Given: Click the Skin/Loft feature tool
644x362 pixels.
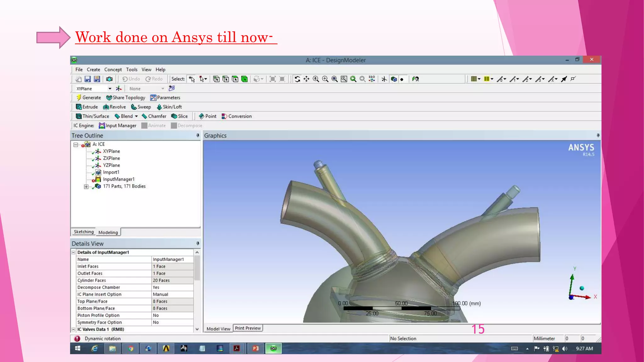Looking at the screenshot, I should click(x=169, y=107).
